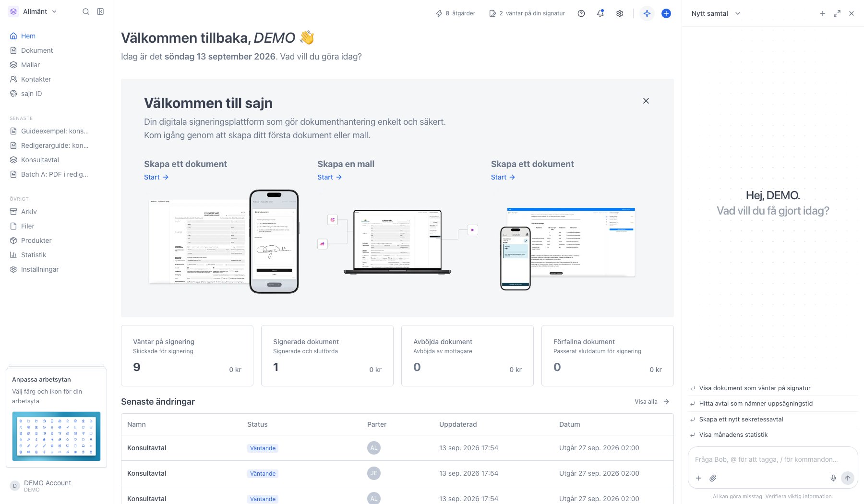The width and height of the screenshot is (864, 504).
Task: Open 2 väntar på din signatur
Action: click(527, 13)
